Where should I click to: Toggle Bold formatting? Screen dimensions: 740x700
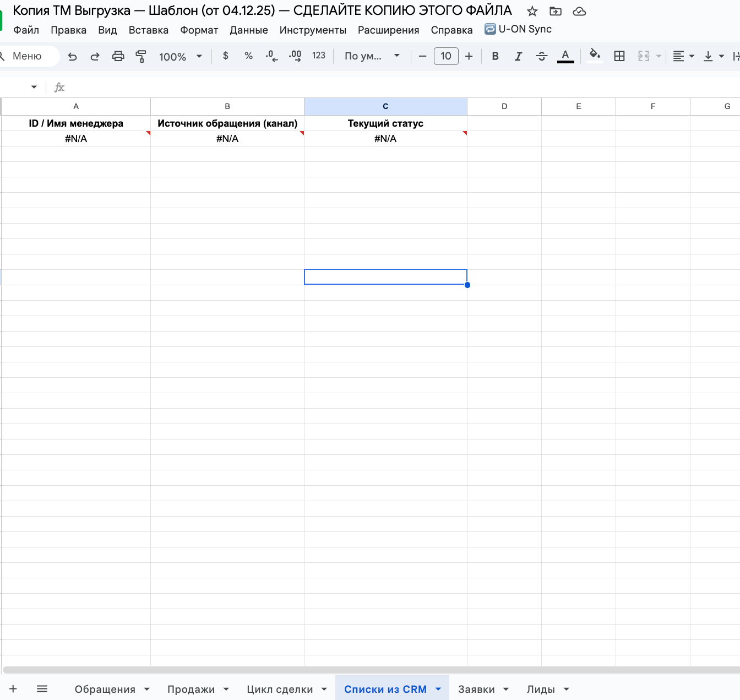(x=495, y=56)
